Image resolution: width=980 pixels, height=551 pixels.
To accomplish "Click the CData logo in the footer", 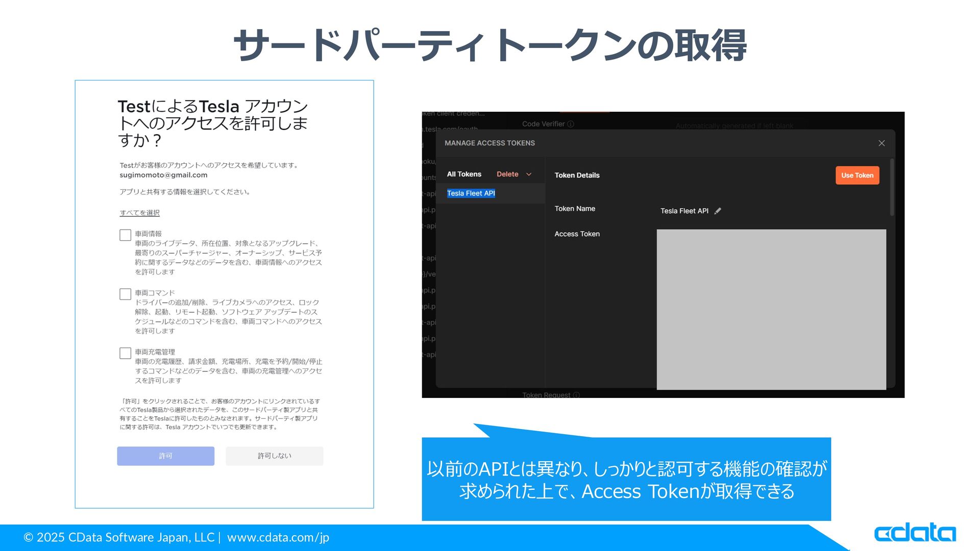I will 915,533.
